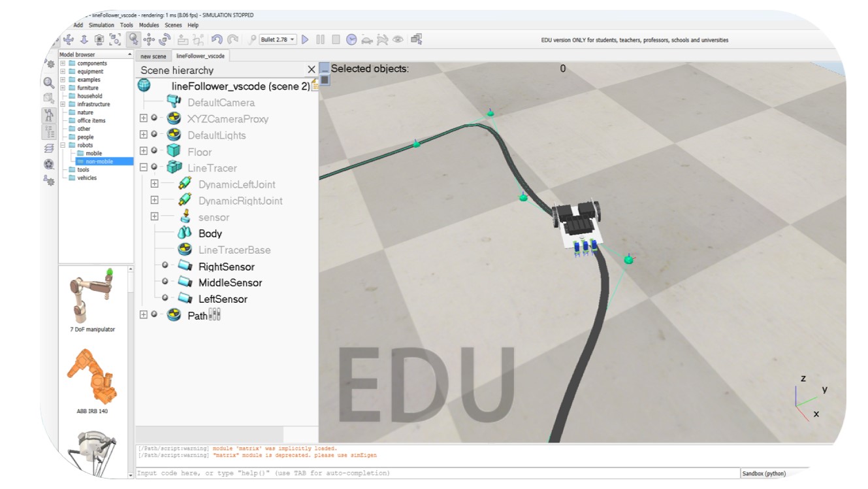Toggle real-time mode clock icon
Image resolution: width=868 pixels, height=489 pixels.
point(351,40)
